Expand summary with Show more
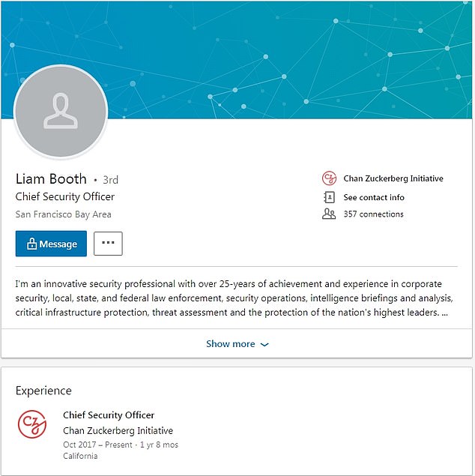 231,344
